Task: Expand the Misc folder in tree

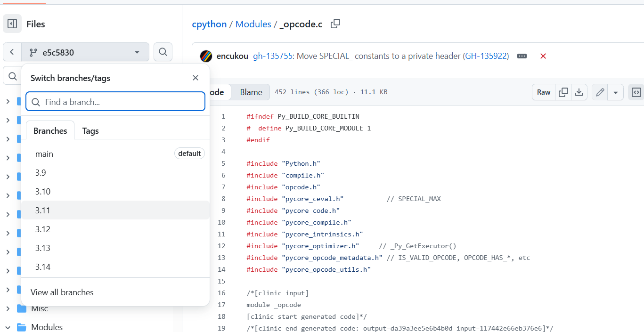Action: [8, 308]
